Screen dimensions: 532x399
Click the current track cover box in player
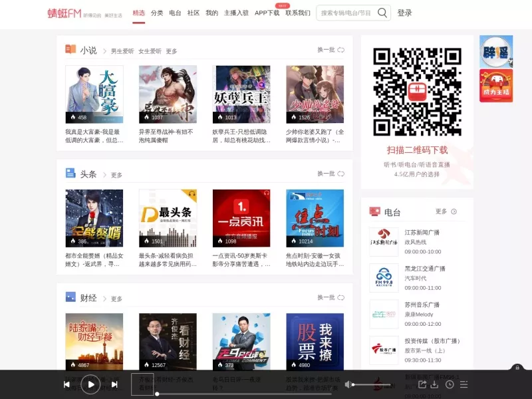(x=142, y=384)
